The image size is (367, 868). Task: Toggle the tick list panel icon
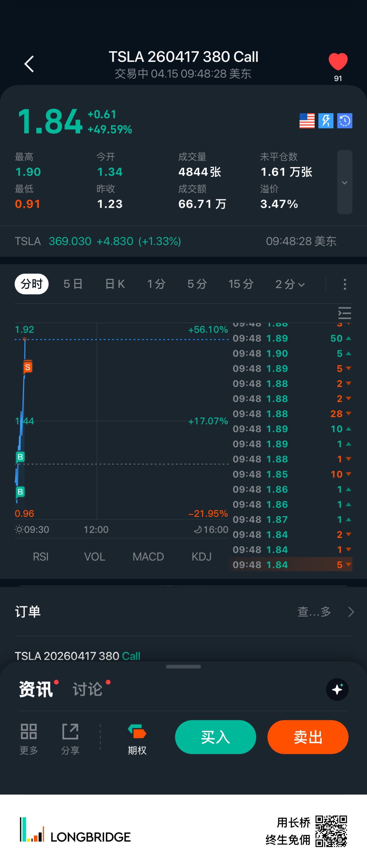point(344,313)
